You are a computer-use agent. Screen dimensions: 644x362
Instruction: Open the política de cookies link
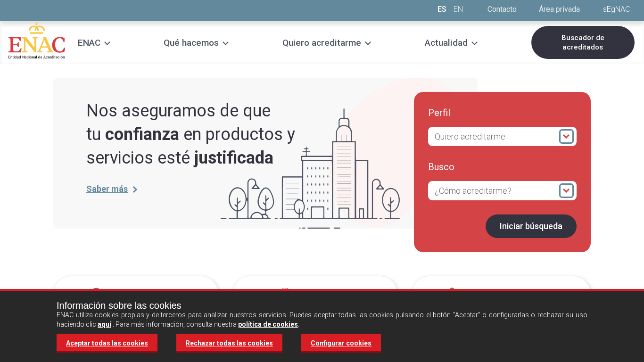(268, 324)
